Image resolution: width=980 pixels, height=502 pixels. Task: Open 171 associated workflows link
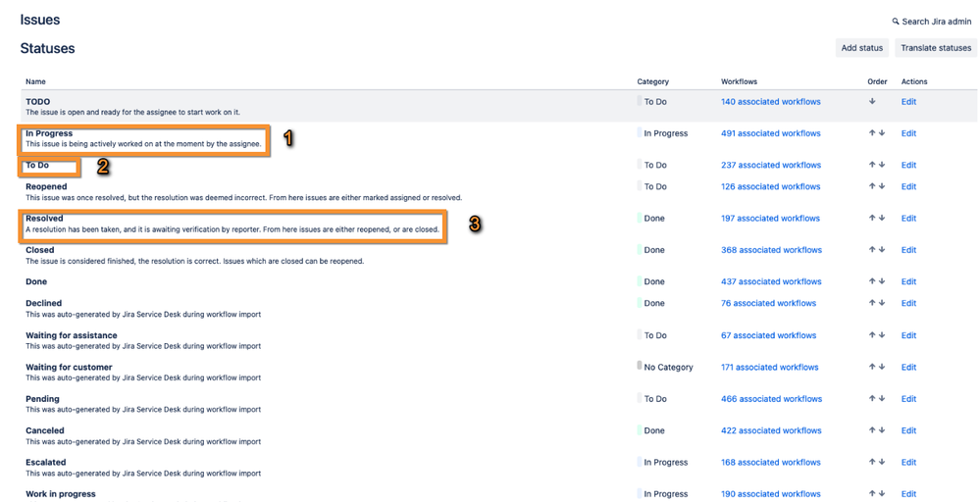(x=769, y=367)
